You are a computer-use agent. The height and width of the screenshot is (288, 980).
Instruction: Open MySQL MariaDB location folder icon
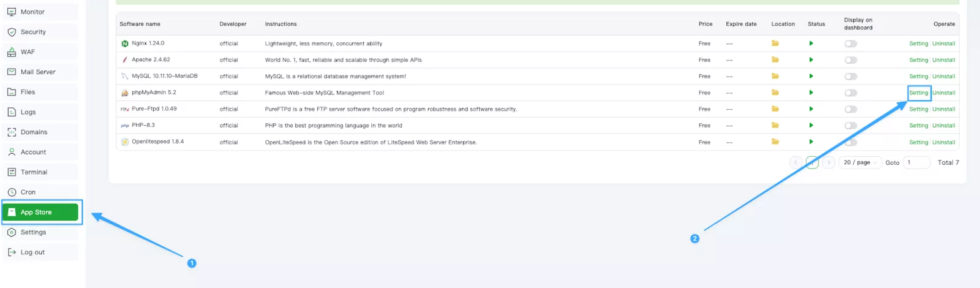[775, 76]
